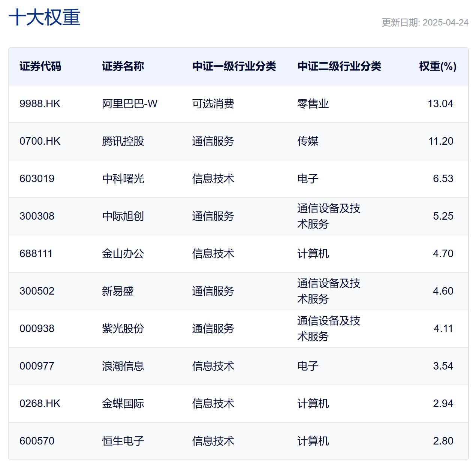Click 信息技术 in the 恒生电子 row
The image size is (476, 461).
(213, 441)
